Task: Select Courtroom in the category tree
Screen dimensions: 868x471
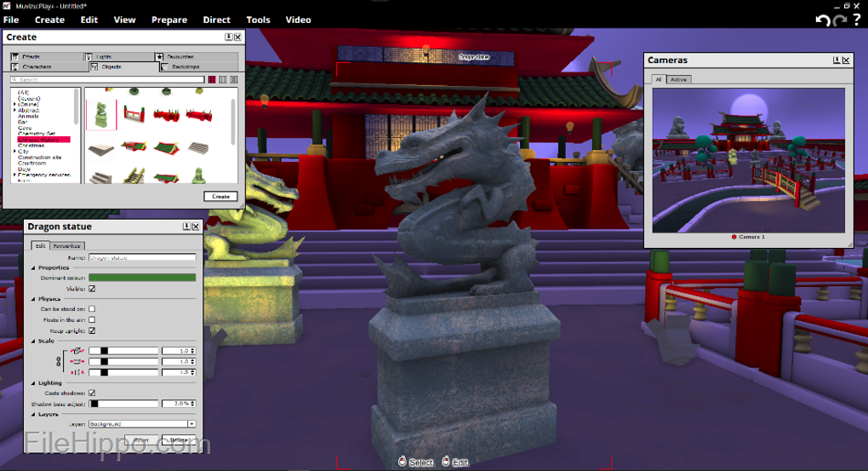Action: pyautogui.click(x=32, y=163)
